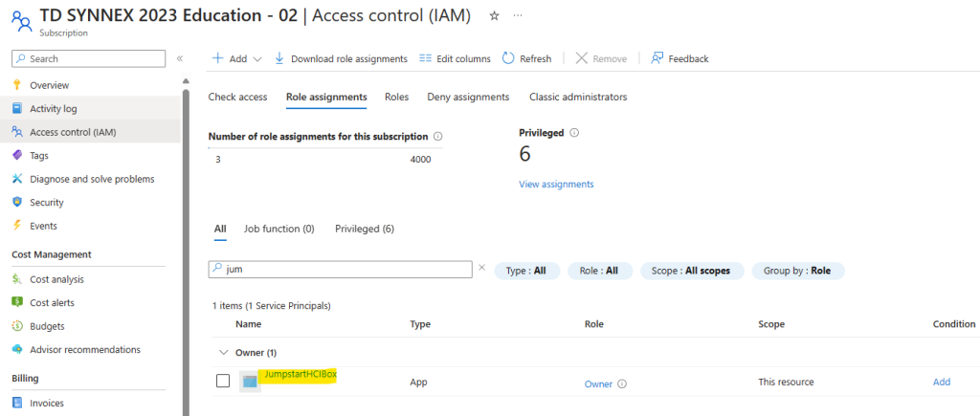Open the Type : All filter
Screen dimensions: 980x416
pos(527,271)
